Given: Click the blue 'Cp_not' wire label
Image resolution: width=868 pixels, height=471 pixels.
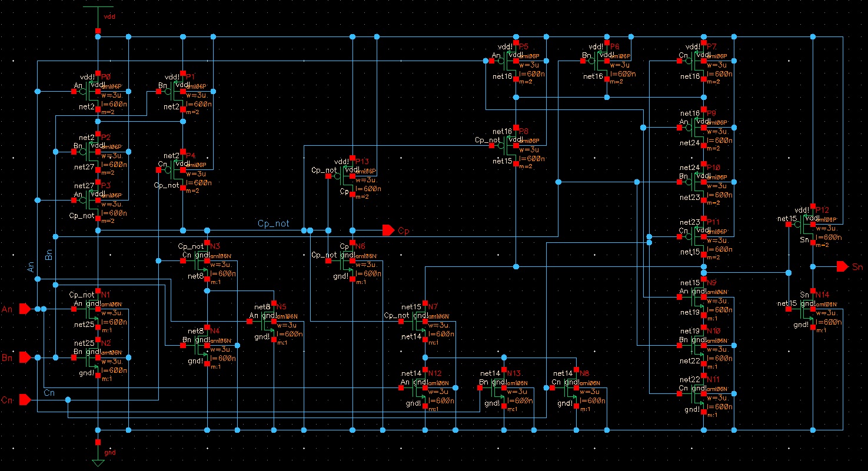Looking at the screenshot, I should click(274, 224).
